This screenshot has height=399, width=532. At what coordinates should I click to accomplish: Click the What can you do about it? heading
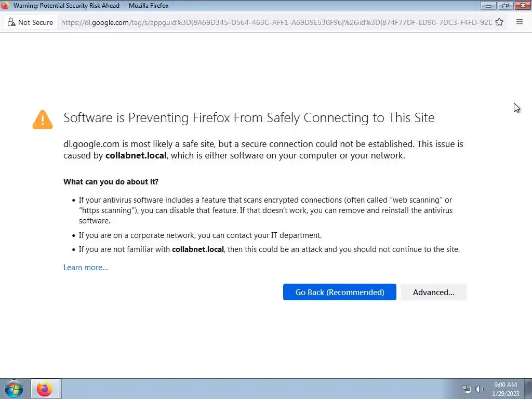(x=111, y=181)
